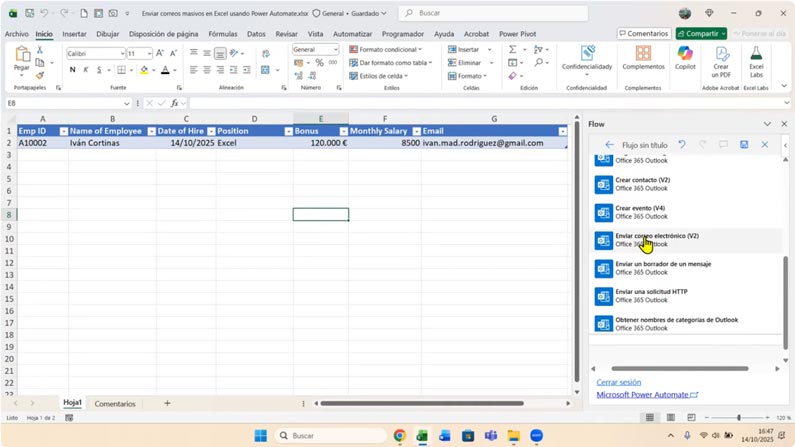The width and height of the screenshot is (795, 447).
Task: Open the Email column filter dropdown
Action: tap(562, 131)
